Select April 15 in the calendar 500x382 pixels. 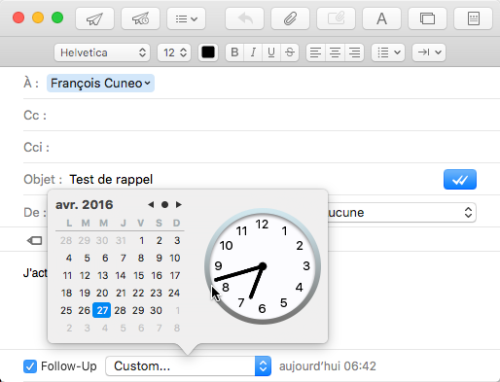click(139, 275)
